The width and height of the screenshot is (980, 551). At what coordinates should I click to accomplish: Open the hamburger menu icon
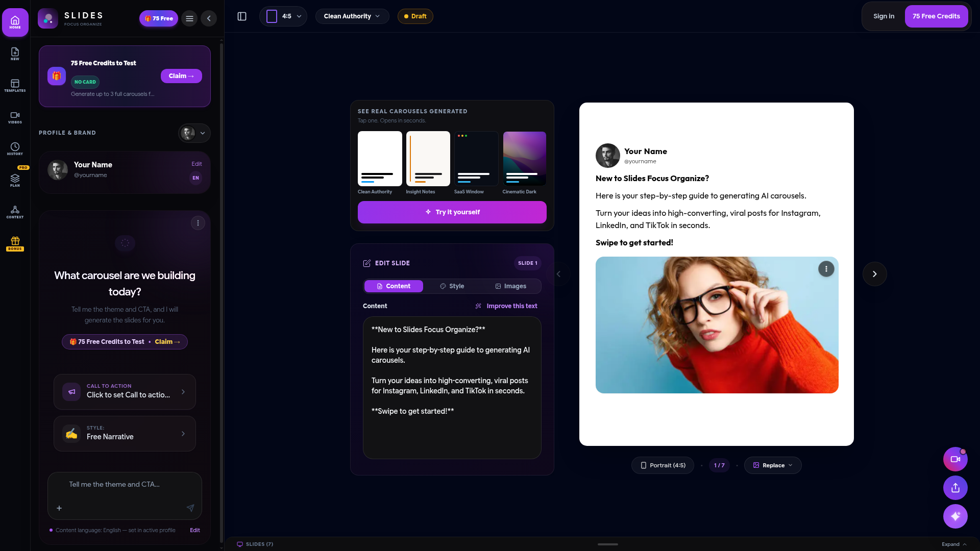(x=189, y=19)
